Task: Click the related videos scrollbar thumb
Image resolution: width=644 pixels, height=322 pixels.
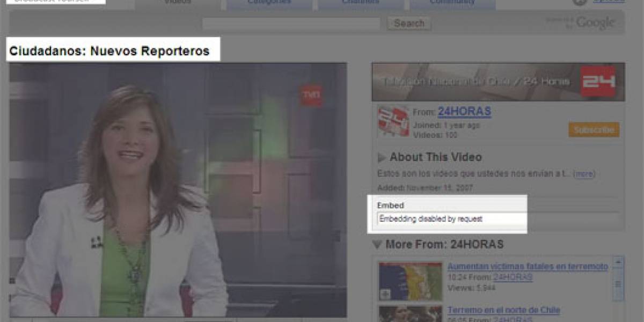Action: coord(618,284)
